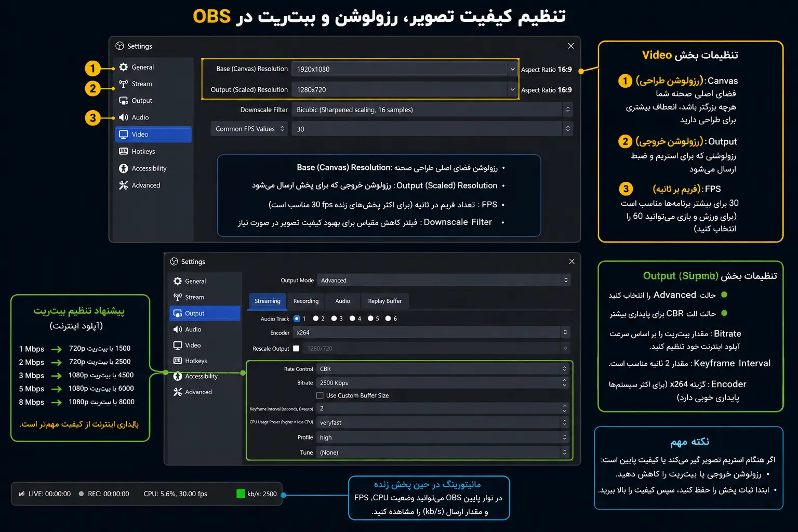Click the Accessibility icon in lower Settings sidebar

coord(177,376)
